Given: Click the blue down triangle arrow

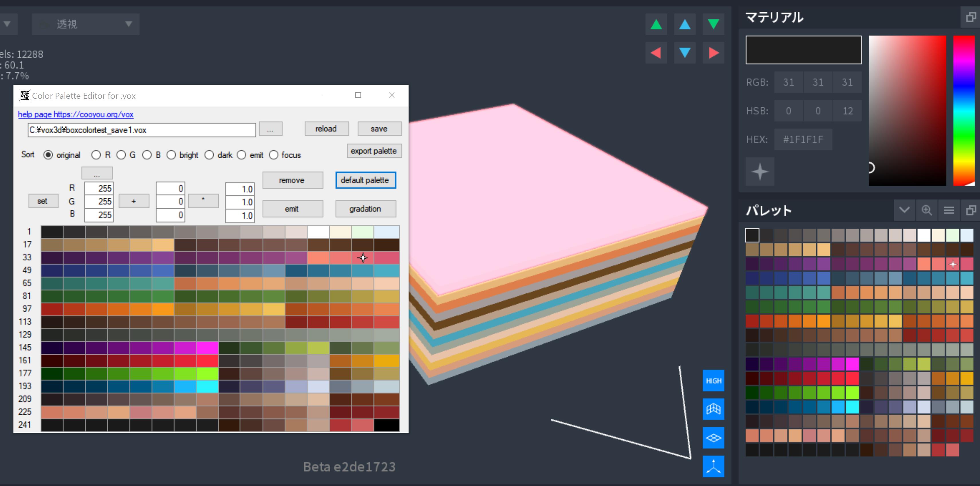Looking at the screenshot, I should click(685, 53).
